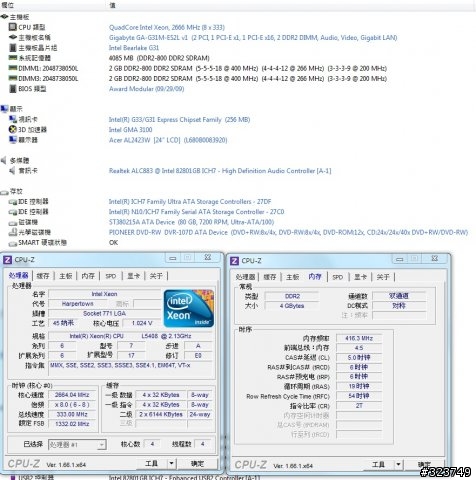Open Gigabyte GA-G31M-ES2L motherboard link

coord(253,38)
